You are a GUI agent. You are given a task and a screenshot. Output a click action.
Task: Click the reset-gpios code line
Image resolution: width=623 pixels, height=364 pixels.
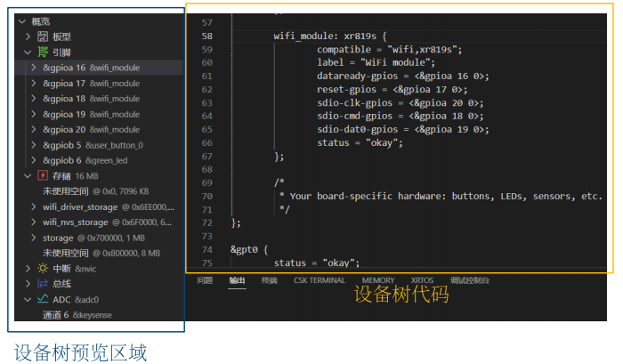tap(392, 89)
